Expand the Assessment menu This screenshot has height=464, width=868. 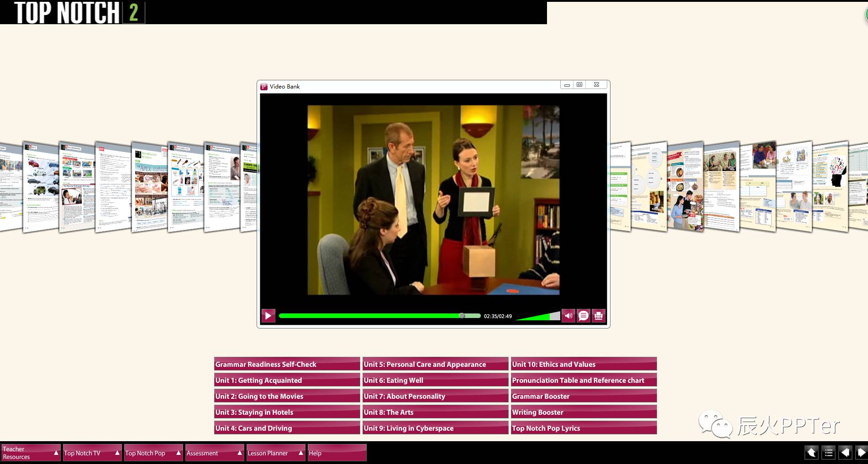[215, 453]
